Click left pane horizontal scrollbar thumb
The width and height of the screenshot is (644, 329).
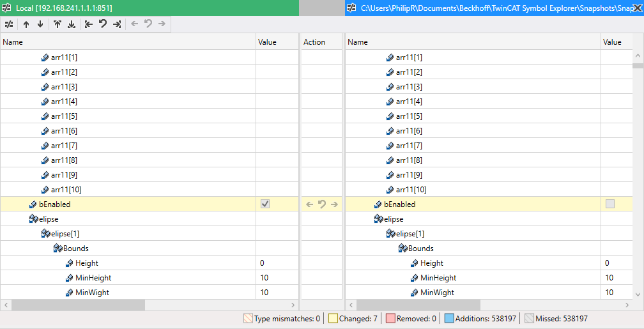[x=78, y=305]
